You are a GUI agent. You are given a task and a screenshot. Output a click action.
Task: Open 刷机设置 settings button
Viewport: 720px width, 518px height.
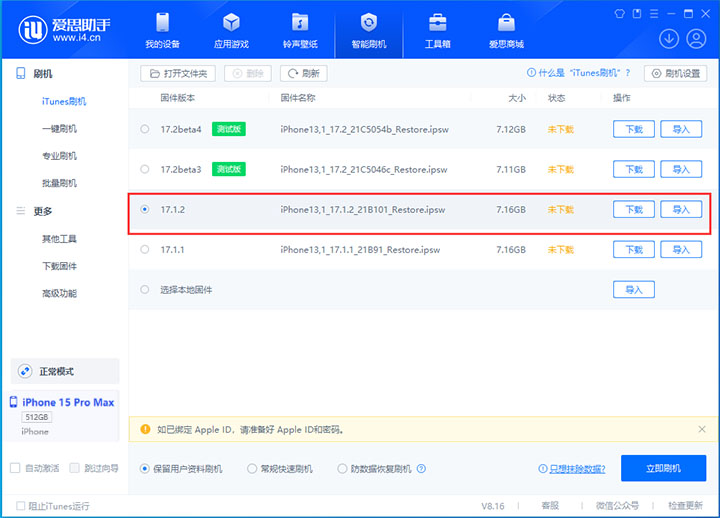(x=675, y=73)
